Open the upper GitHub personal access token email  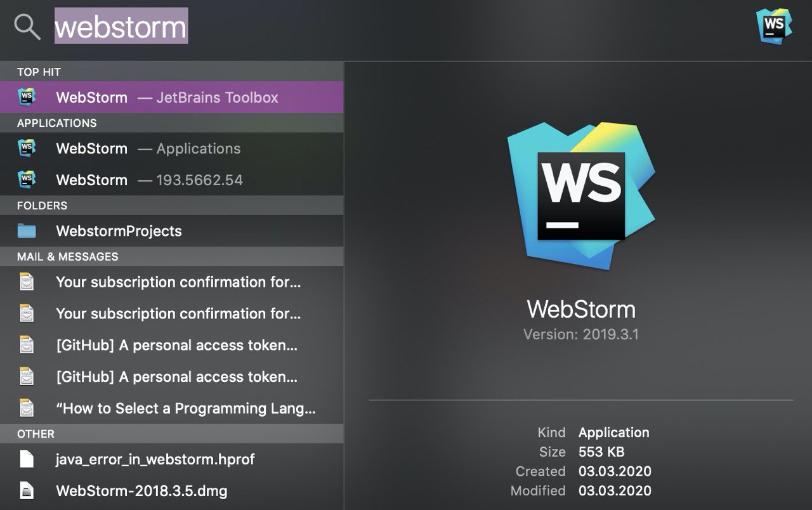[x=172, y=345]
